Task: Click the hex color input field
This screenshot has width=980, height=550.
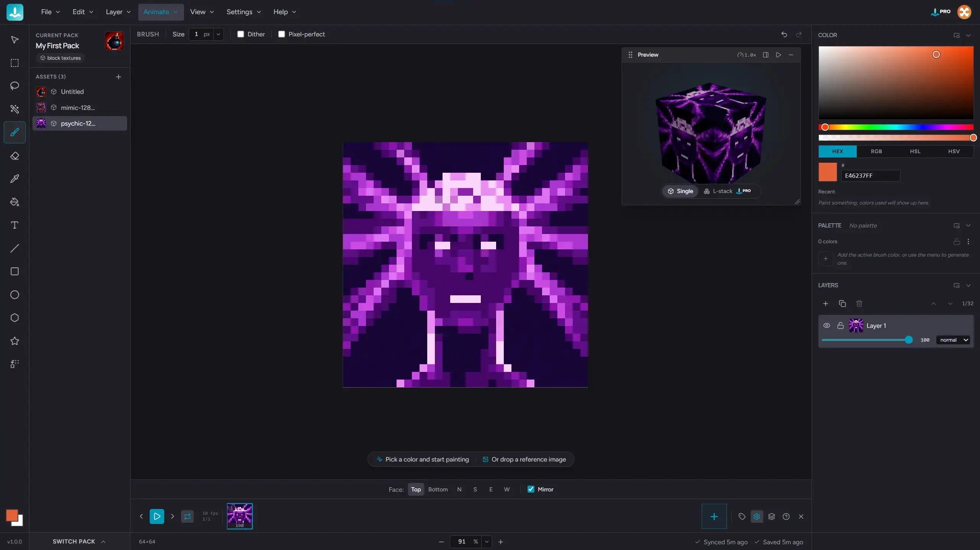Action: (871, 175)
